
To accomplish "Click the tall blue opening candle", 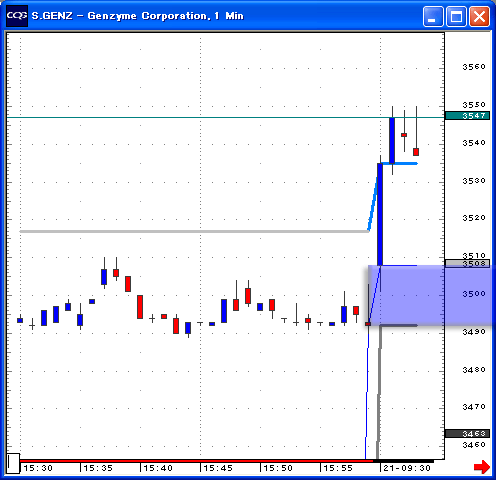I will click(380, 214).
